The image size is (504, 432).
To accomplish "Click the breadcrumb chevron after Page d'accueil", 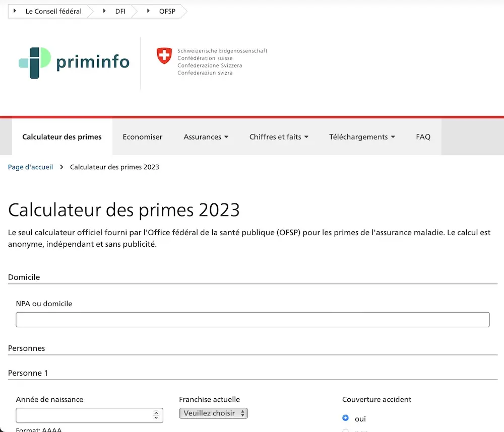I will pyautogui.click(x=61, y=167).
